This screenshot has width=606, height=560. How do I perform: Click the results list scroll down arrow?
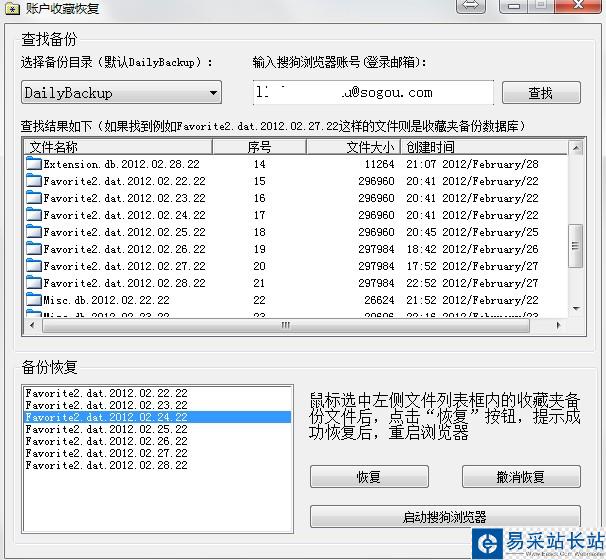pos(576,308)
